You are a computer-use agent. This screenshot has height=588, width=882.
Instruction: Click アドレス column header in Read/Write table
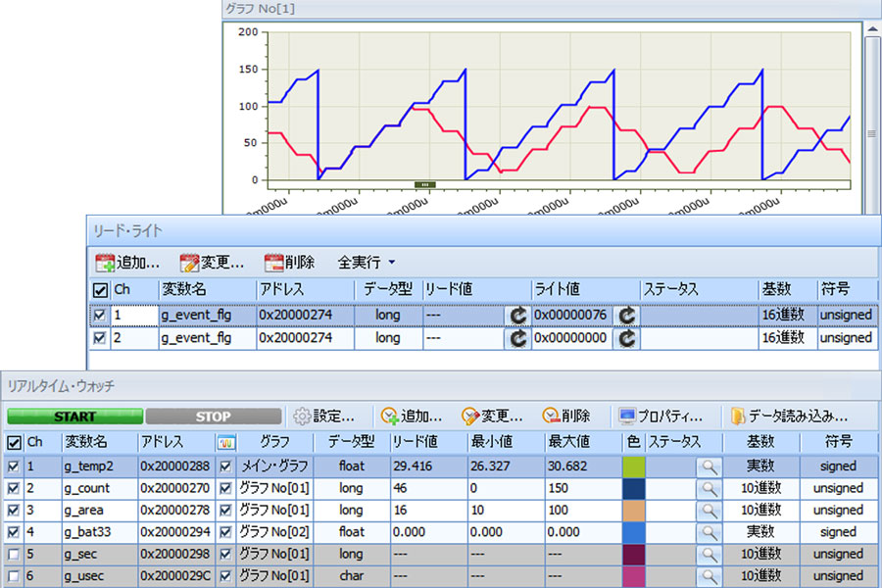tap(305, 290)
